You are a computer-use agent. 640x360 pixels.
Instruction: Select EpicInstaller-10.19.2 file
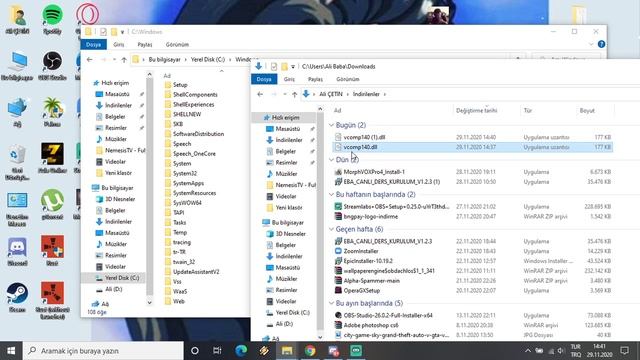(368, 261)
